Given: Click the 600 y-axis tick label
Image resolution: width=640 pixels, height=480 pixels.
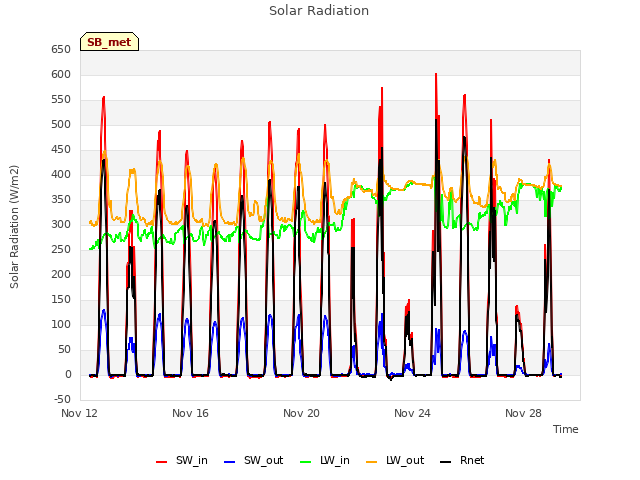Looking at the screenshot, I should tap(61, 75).
